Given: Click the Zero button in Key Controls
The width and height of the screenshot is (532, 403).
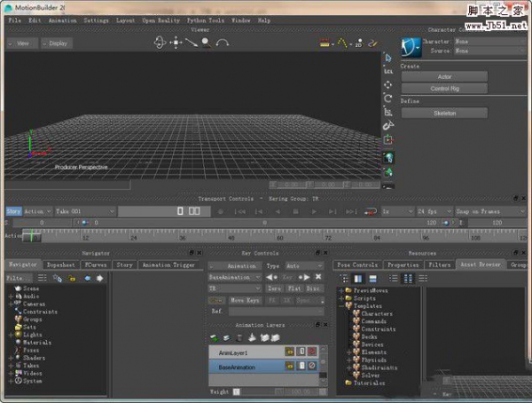Looking at the screenshot, I should click(x=274, y=288).
